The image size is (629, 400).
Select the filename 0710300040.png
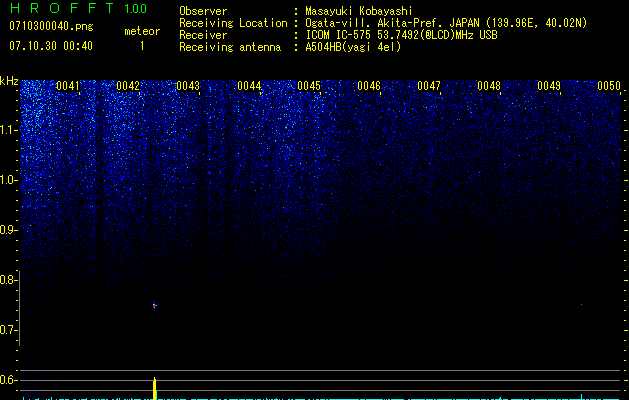coord(51,26)
